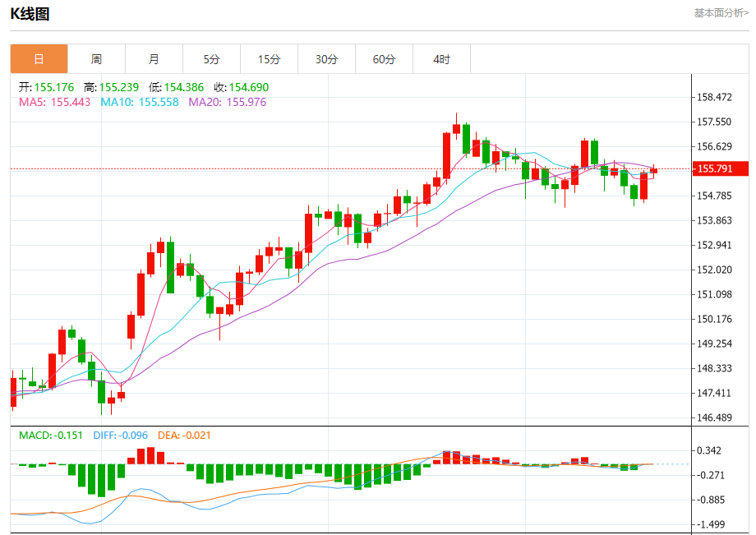Screen dimensions: 756x535
Task: Click the MA10 indicator label
Action: point(139,102)
